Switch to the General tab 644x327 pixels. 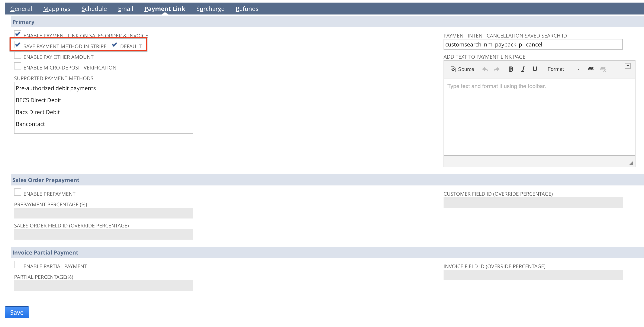(x=21, y=9)
